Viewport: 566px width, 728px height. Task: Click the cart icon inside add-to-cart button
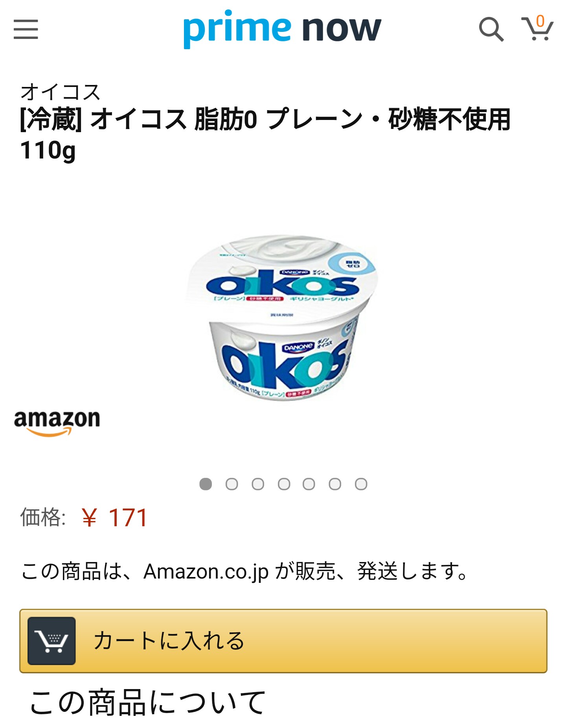pyautogui.click(x=51, y=641)
